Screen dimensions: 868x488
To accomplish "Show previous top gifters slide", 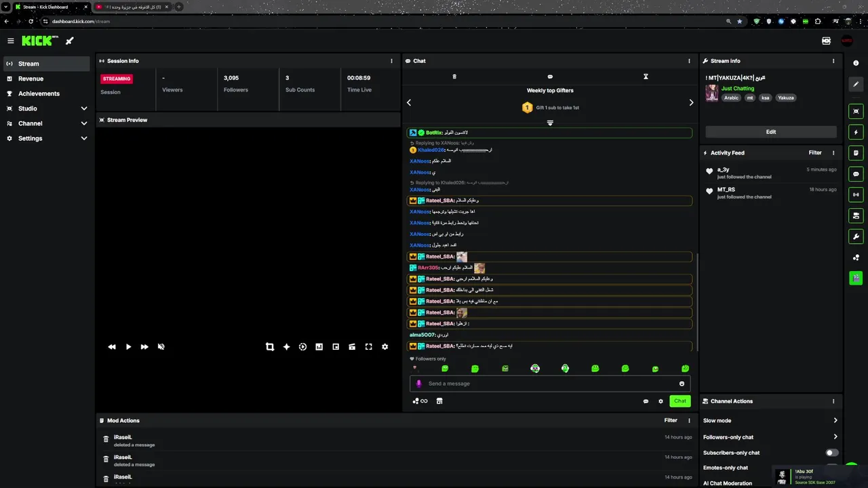I will [409, 102].
